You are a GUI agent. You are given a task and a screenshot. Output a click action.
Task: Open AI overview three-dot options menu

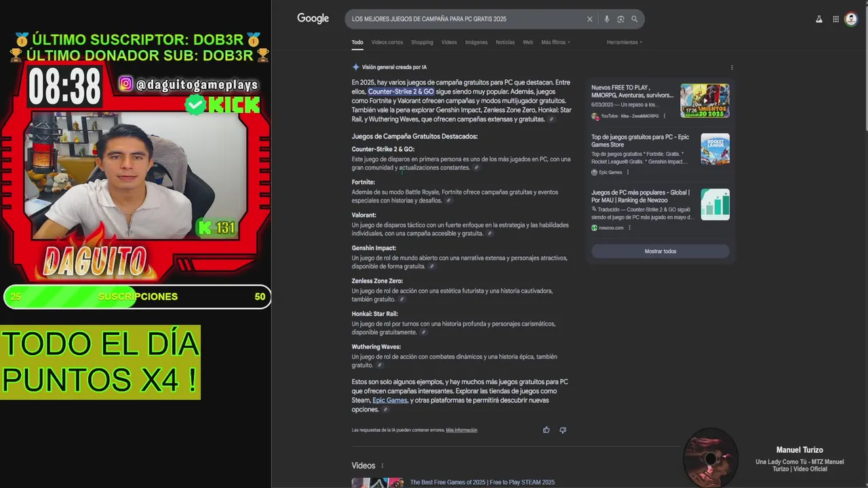click(732, 67)
